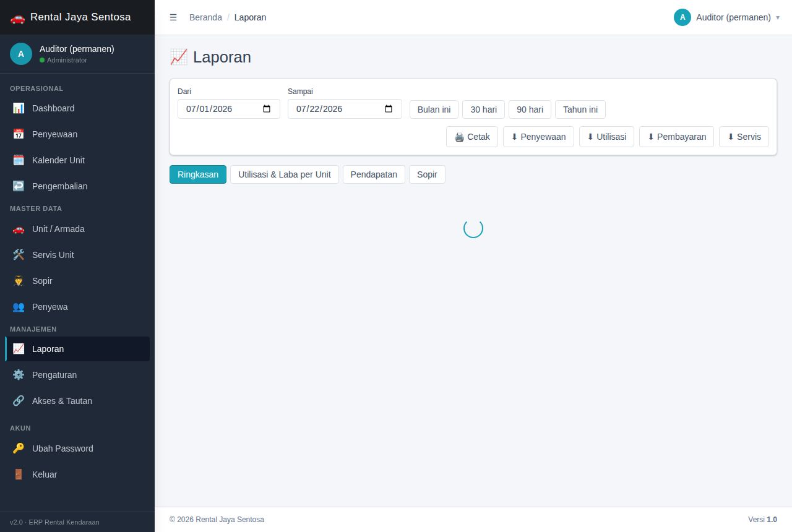Click the Pengaturan gear icon
792x532 pixels.
point(19,375)
